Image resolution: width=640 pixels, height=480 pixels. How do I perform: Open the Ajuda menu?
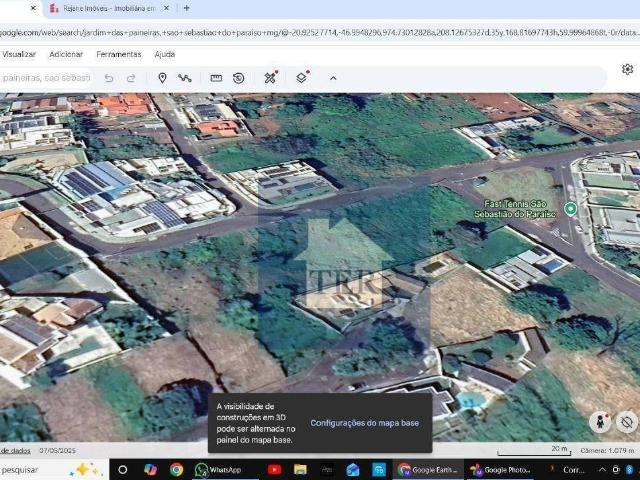(x=165, y=54)
